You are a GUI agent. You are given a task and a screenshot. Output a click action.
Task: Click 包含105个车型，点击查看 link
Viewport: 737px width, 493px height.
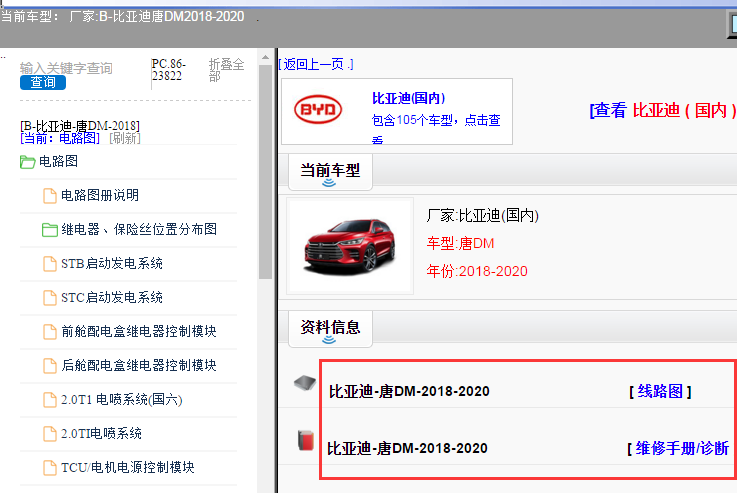click(436, 128)
